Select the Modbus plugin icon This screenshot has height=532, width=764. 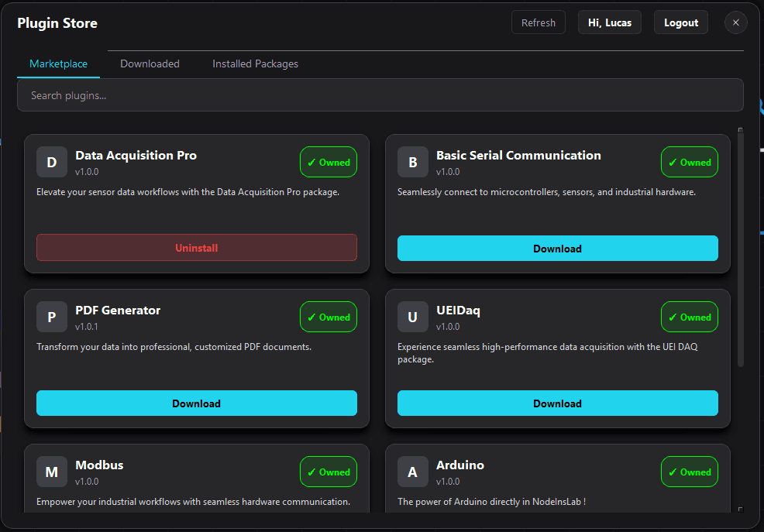pos(51,472)
